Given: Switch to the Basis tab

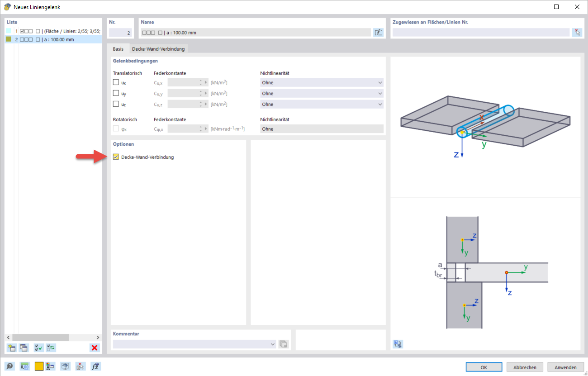Looking at the screenshot, I should point(118,49).
